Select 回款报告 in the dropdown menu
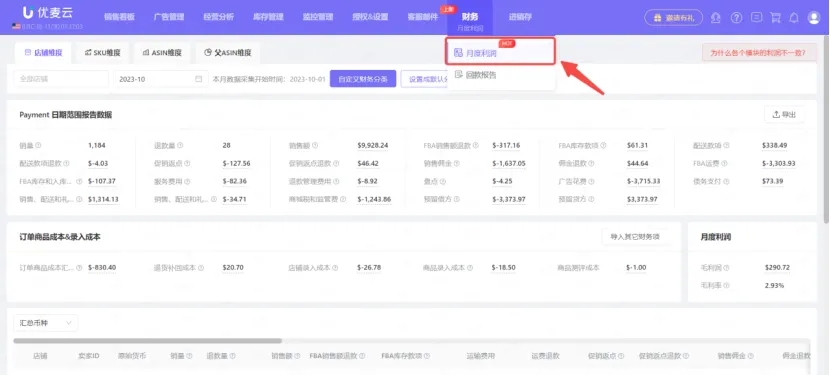Image resolution: width=830 pixels, height=376 pixels. (501, 75)
